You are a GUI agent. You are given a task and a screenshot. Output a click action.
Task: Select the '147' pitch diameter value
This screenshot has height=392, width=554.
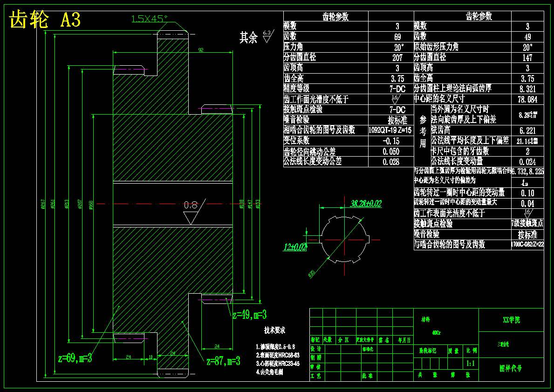(527, 57)
